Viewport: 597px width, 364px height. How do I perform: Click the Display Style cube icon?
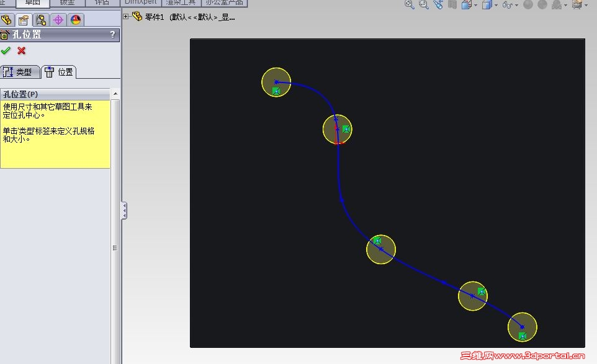[487, 4]
